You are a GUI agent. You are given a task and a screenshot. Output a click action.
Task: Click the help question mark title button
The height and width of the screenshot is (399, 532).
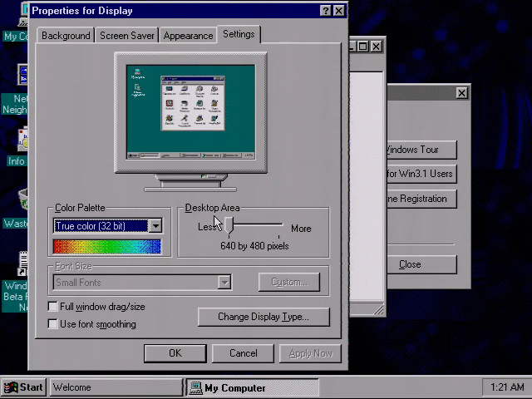pyautogui.click(x=325, y=11)
